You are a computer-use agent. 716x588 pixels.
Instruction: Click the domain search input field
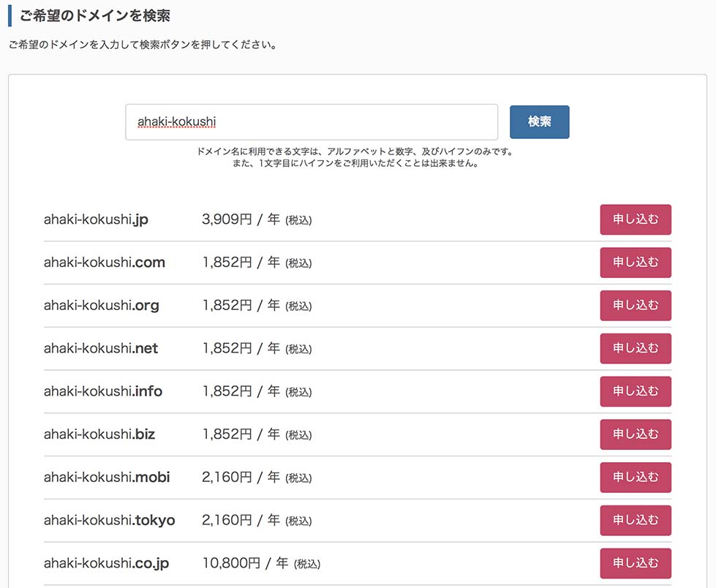tap(312, 122)
